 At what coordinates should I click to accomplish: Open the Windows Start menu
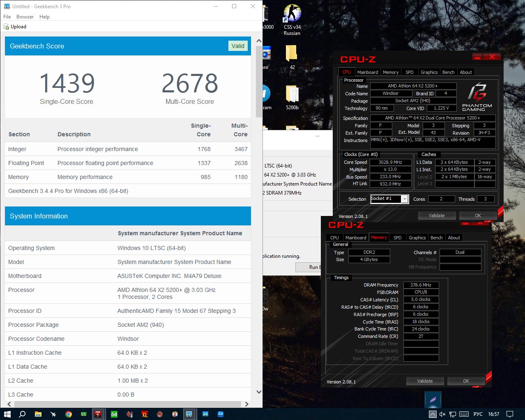[7, 414]
